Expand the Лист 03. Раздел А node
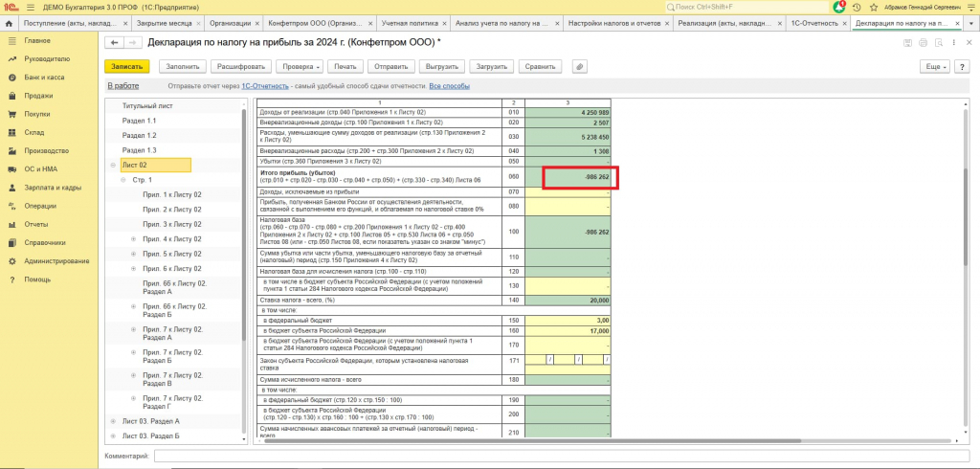The height and width of the screenshot is (469, 980). [x=113, y=421]
